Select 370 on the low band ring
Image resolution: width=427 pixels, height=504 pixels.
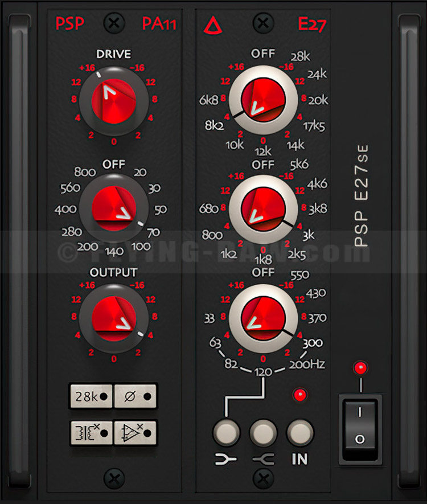point(318,318)
